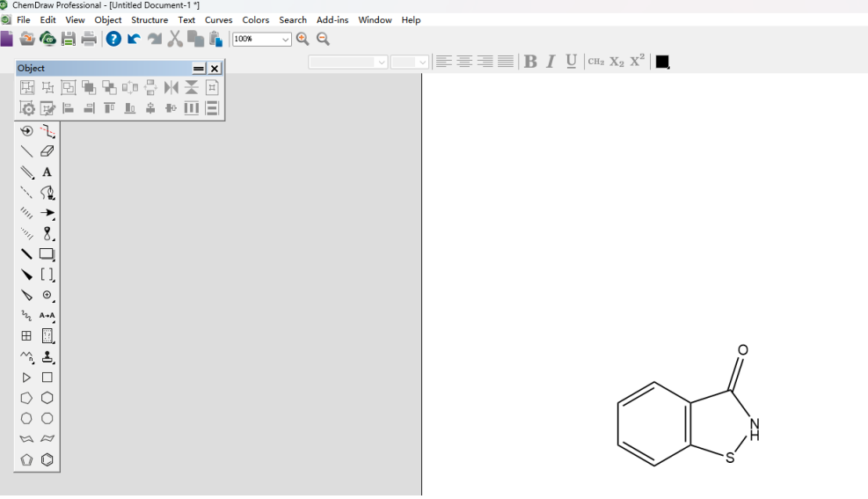Open the Add-ins menu
868x499 pixels.
pos(332,20)
